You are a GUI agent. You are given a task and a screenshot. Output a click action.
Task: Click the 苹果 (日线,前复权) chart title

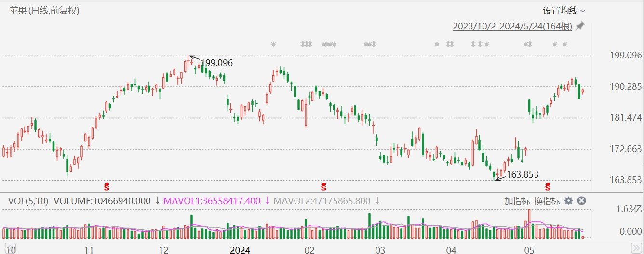(x=44, y=11)
